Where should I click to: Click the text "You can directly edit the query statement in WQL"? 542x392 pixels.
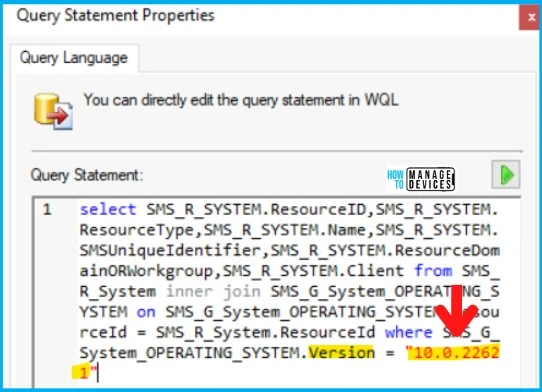241,100
